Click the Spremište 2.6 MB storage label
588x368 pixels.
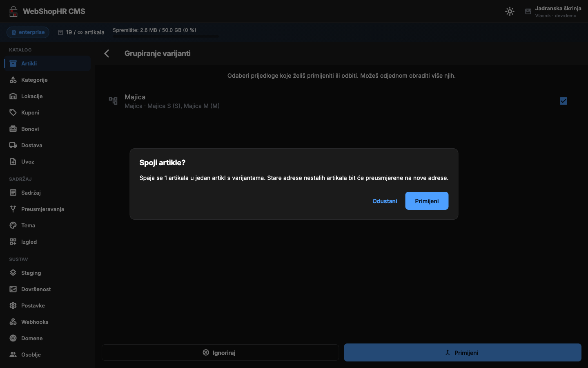[x=154, y=30]
